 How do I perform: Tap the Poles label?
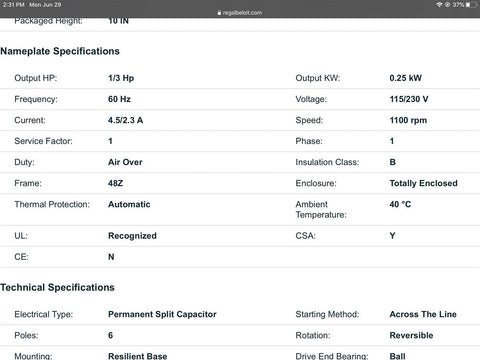26,335
